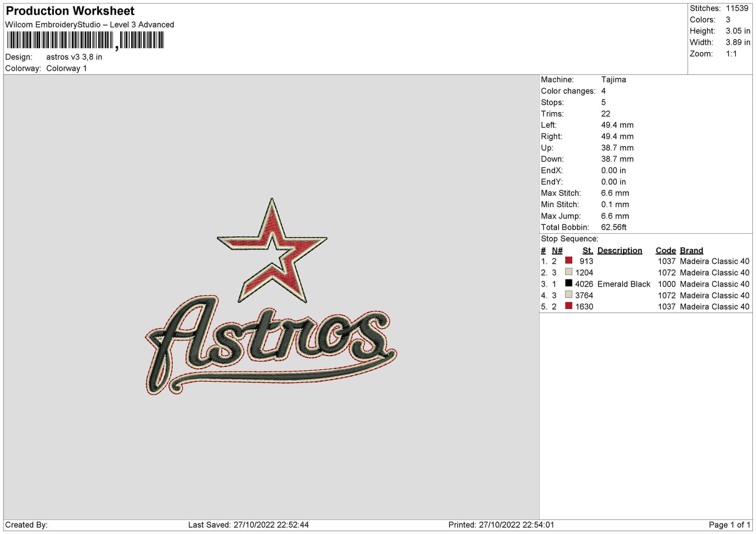Click the Height value '3.05 in'
Viewport: 756px width, 534px height.
[738, 31]
